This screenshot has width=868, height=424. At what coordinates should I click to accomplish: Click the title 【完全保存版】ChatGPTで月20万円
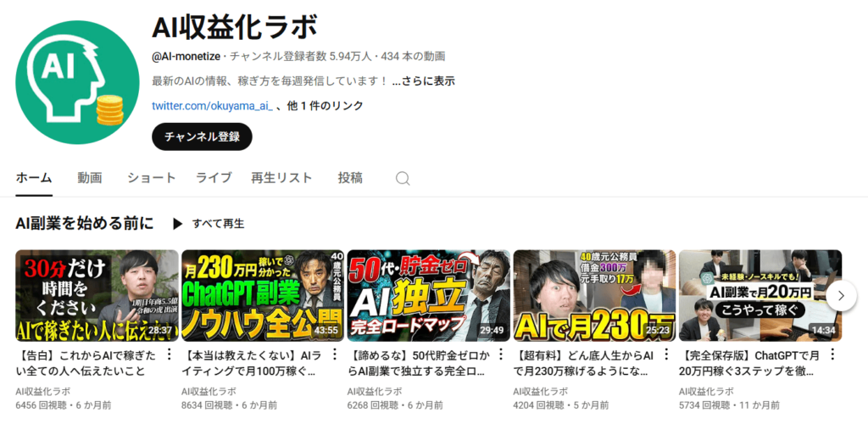pos(750,363)
